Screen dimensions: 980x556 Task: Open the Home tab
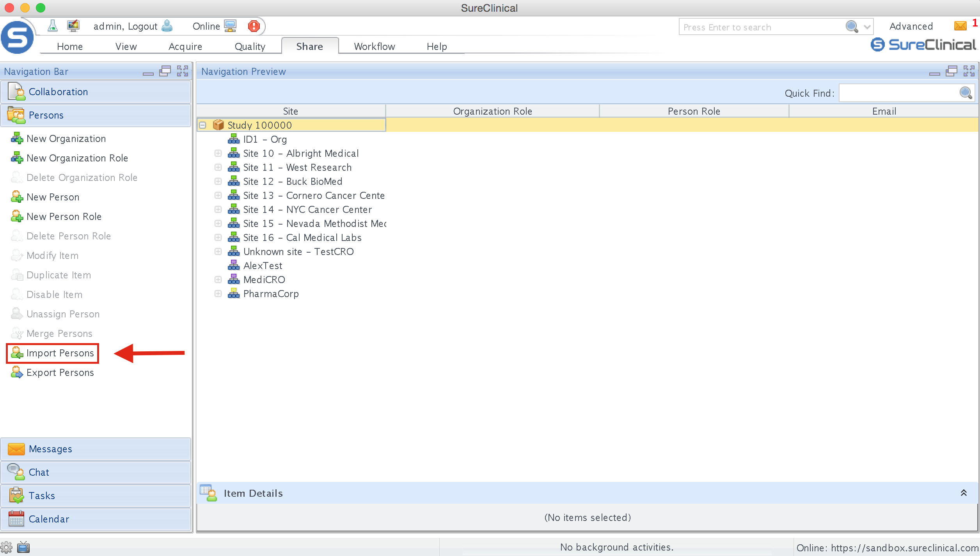(x=70, y=46)
